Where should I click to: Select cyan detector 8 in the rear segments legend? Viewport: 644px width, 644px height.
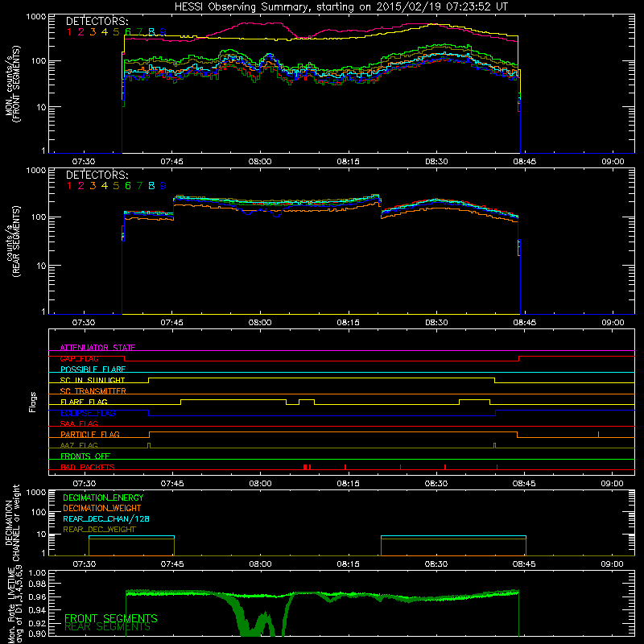pyautogui.click(x=151, y=186)
